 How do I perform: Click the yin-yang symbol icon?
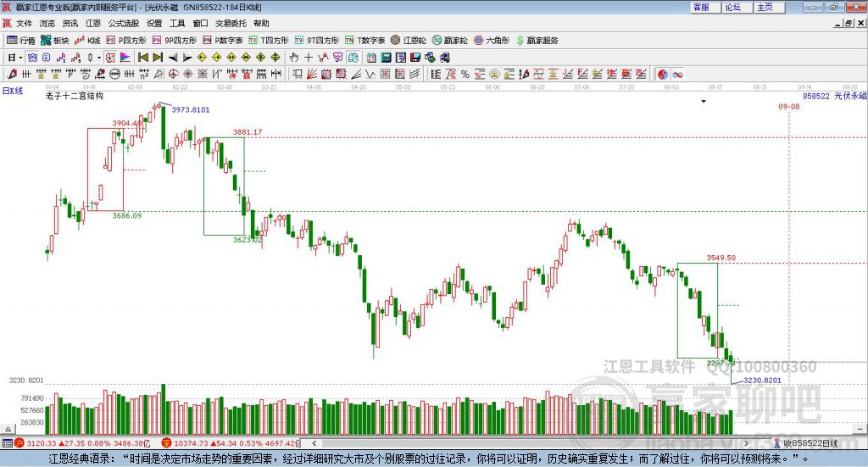click(x=663, y=74)
